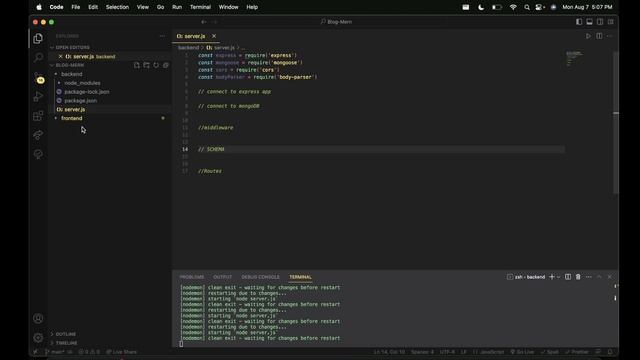Switch to the Problems tab
Image resolution: width=640 pixels, height=360 pixels.
(191, 277)
